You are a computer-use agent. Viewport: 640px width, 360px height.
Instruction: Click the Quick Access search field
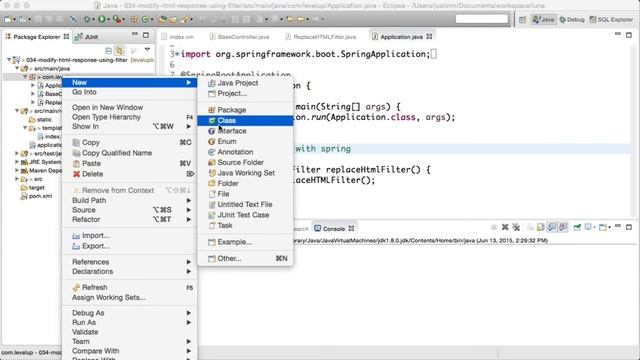click(482, 19)
